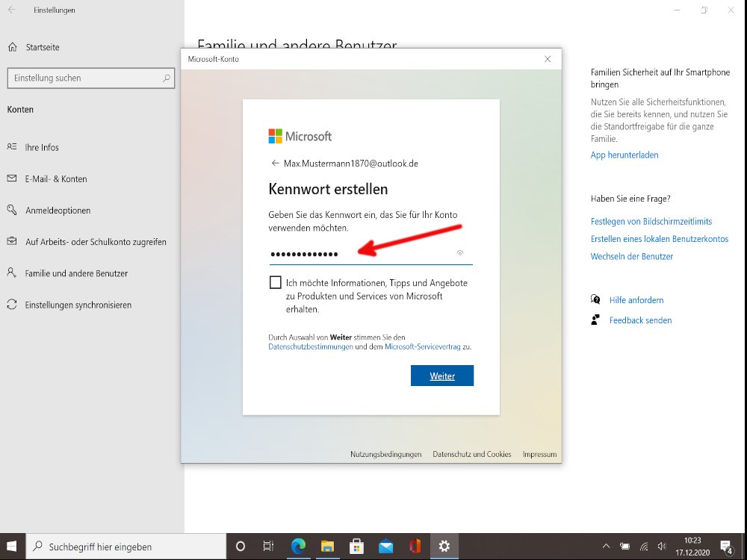Select Ihre Infos in the sidebar
This screenshot has width=747, height=560.
42,147
